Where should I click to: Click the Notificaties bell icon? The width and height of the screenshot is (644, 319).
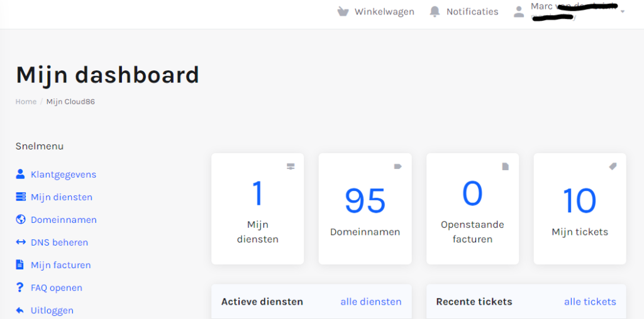point(435,11)
